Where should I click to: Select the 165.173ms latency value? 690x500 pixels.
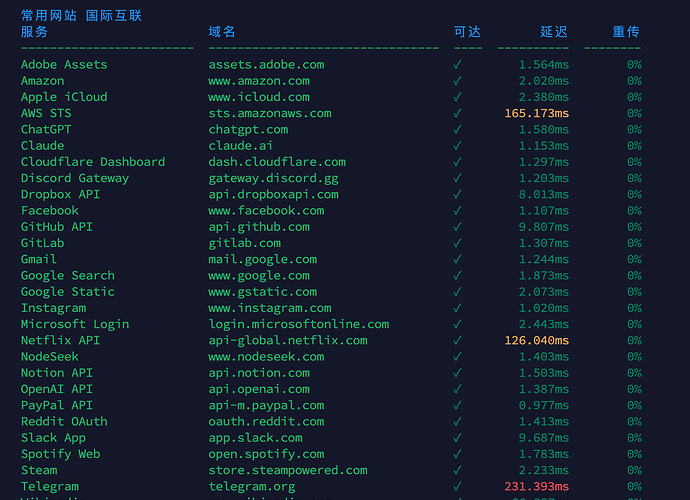point(536,114)
